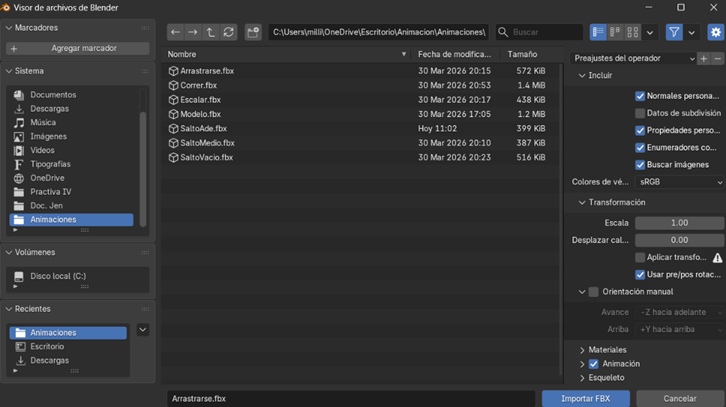Image resolution: width=726 pixels, height=407 pixels.
Task: Open Colores de vé... sRGB dropdown
Action: click(679, 182)
